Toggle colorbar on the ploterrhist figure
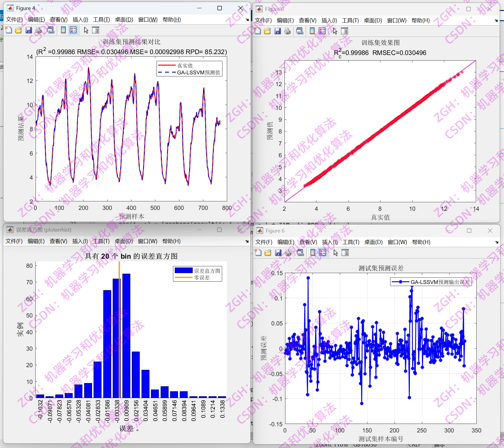Screen dimensions: 504x448 (x=80, y=241)
